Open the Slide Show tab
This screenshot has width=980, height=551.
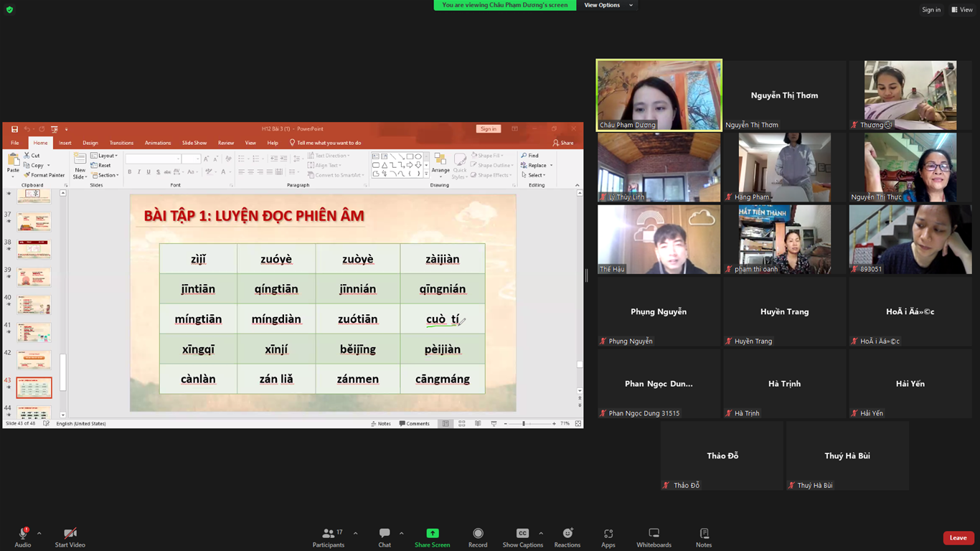click(194, 143)
